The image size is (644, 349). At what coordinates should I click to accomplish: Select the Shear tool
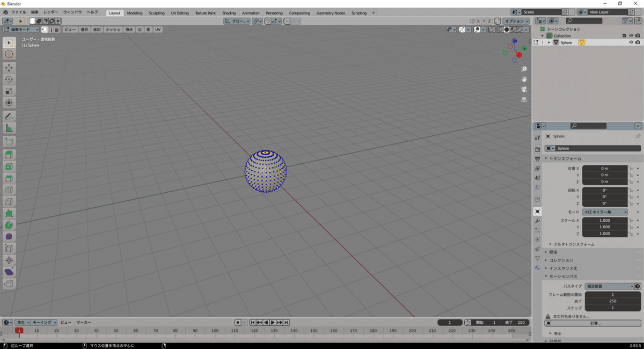[9, 272]
